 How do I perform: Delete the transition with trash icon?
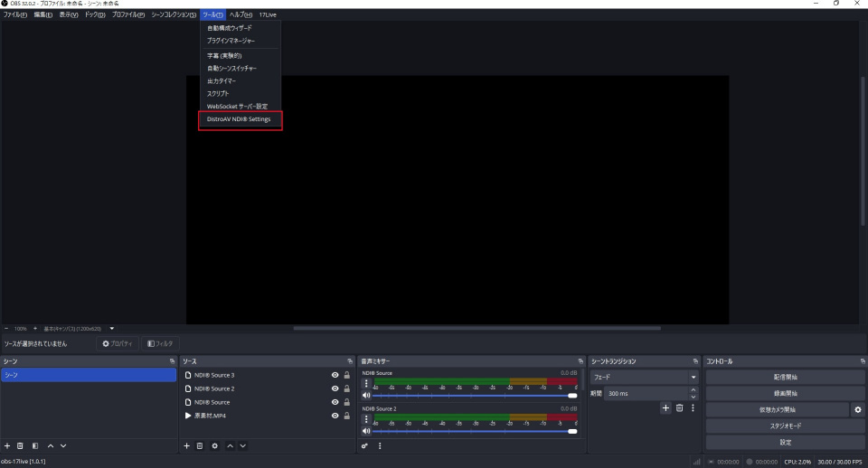click(679, 408)
